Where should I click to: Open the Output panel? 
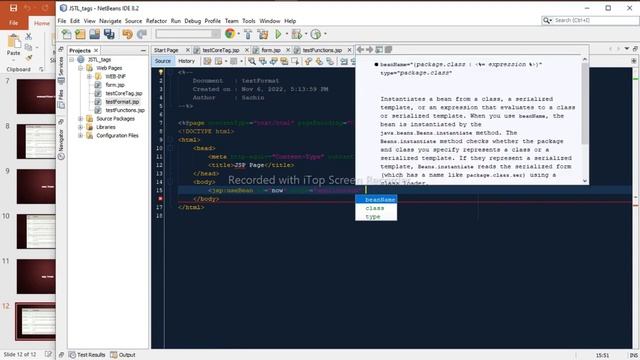click(x=123, y=355)
